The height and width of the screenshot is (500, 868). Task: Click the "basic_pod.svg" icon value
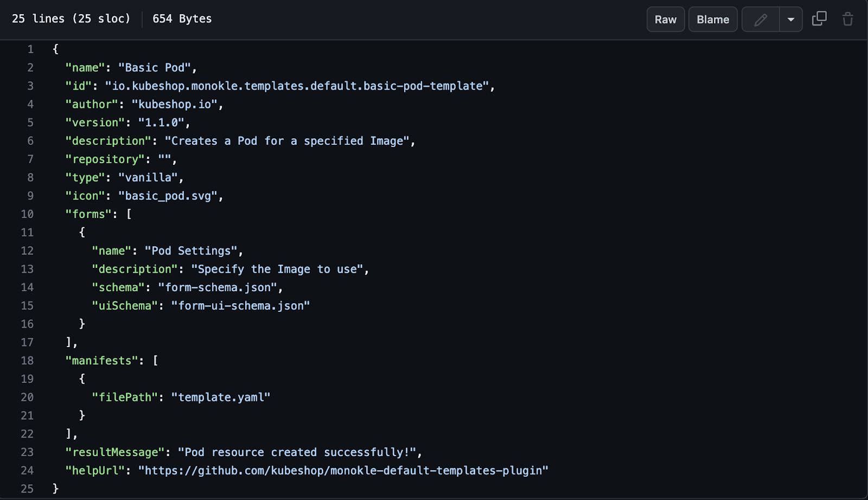pos(168,196)
